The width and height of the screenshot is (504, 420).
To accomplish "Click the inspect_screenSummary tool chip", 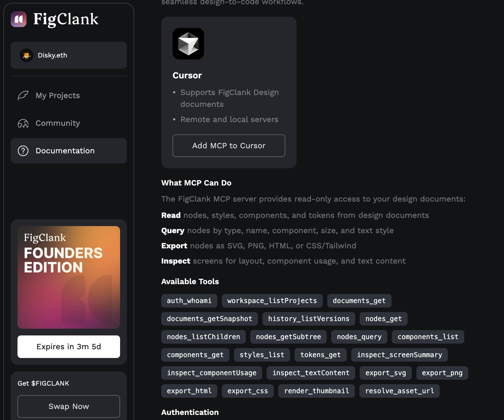I will [399, 355].
